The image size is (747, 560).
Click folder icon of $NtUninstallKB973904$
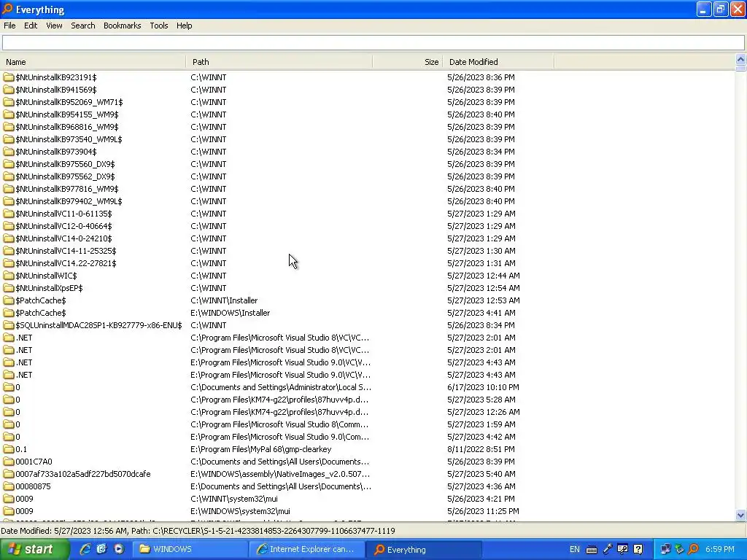point(9,152)
